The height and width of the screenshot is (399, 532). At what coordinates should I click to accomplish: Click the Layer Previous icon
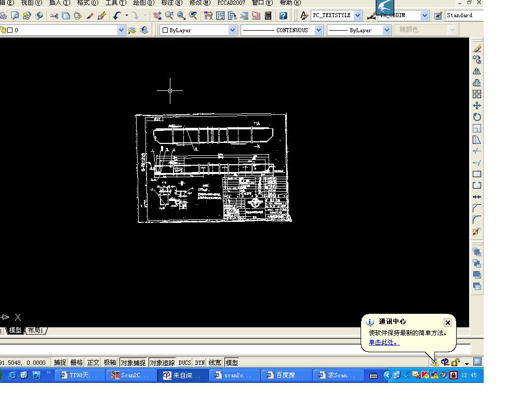144,30
